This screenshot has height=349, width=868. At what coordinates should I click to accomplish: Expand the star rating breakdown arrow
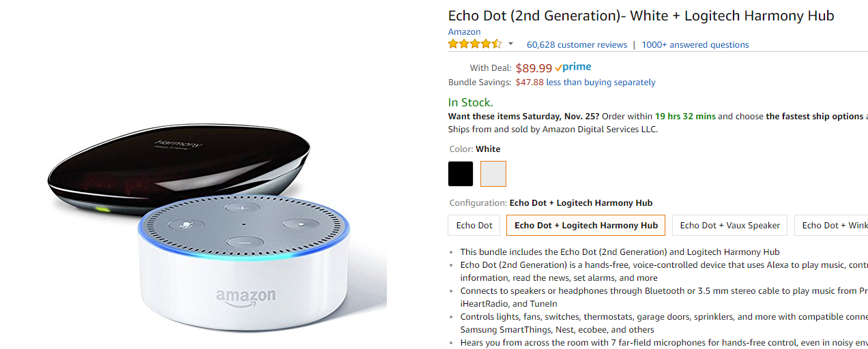click(510, 44)
